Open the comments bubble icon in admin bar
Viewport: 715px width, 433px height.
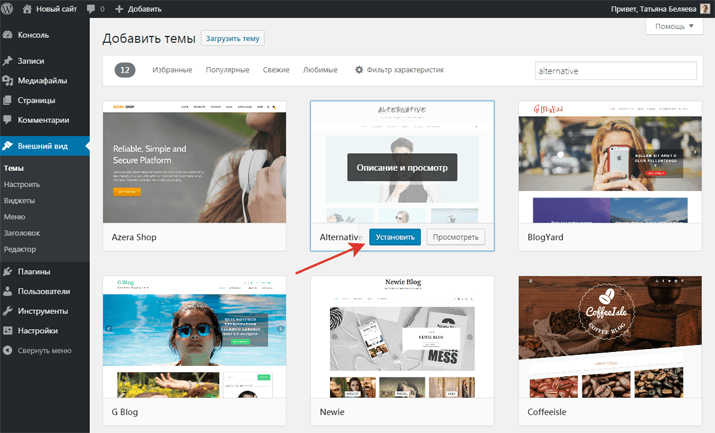click(x=91, y=9)
